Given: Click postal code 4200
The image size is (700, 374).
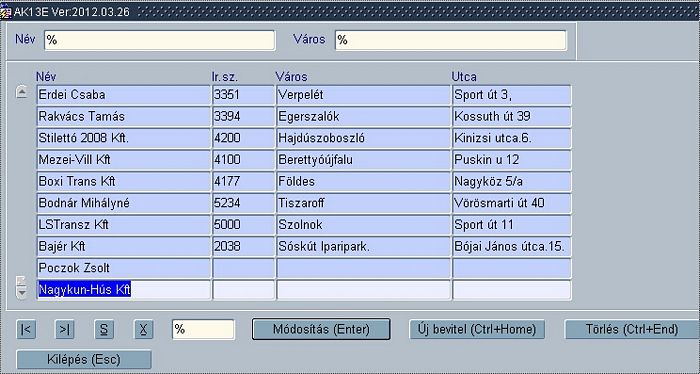Looking at the screenshot, I should [243, 138].
